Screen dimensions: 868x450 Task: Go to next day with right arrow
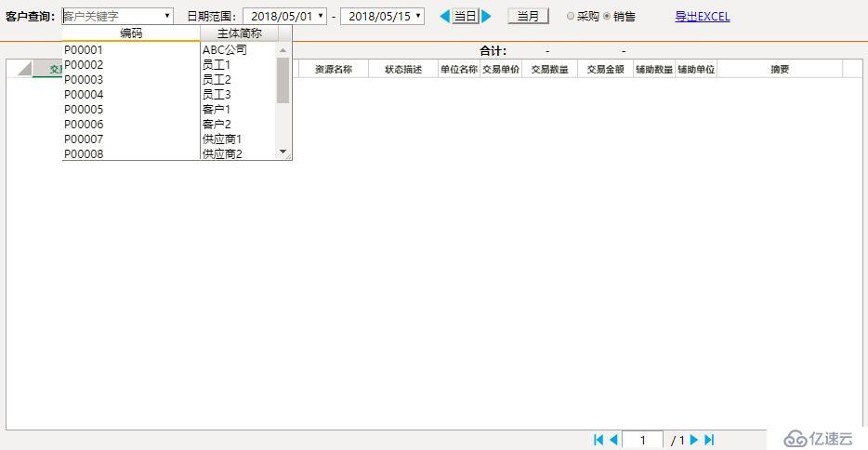(486, 16)
